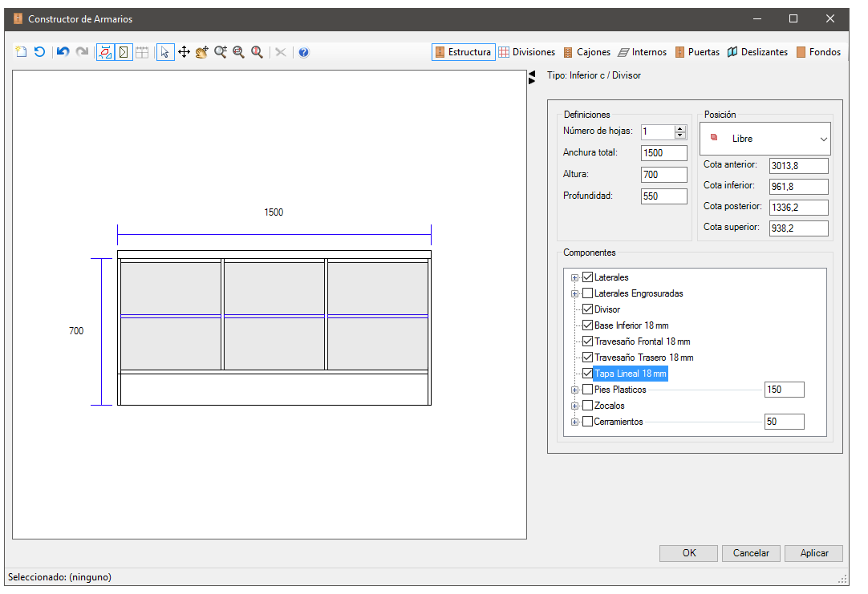Viewport: 868px width, 594px height.
Task: Open help with question mark icon
Action: 303,52
